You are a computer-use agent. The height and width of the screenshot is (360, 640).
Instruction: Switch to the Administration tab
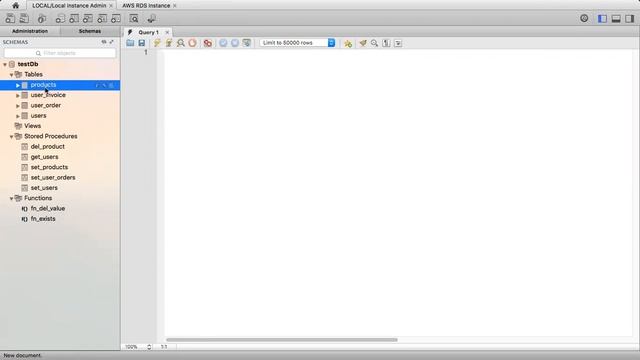click(30, 31)
